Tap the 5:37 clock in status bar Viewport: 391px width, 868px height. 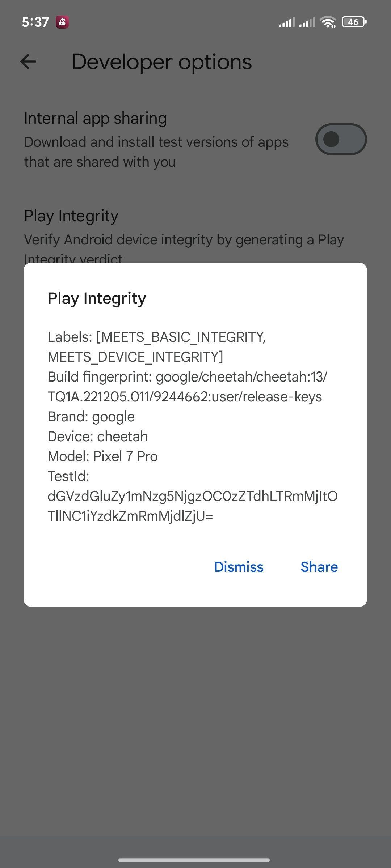click(x=35, y=22)
